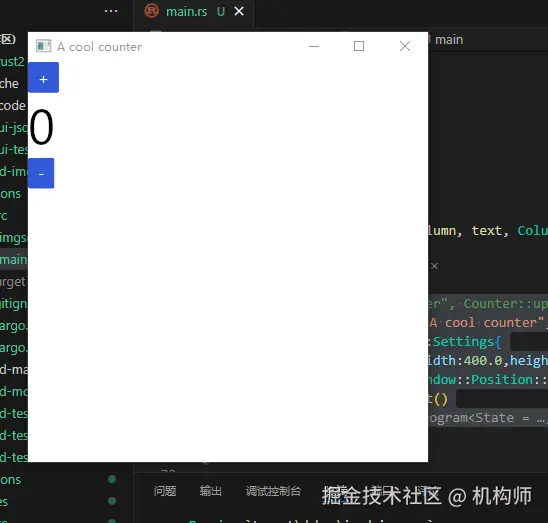548x523 pixels.
Task: Click the counter value 0 text
Action: [x=41, y=127]
